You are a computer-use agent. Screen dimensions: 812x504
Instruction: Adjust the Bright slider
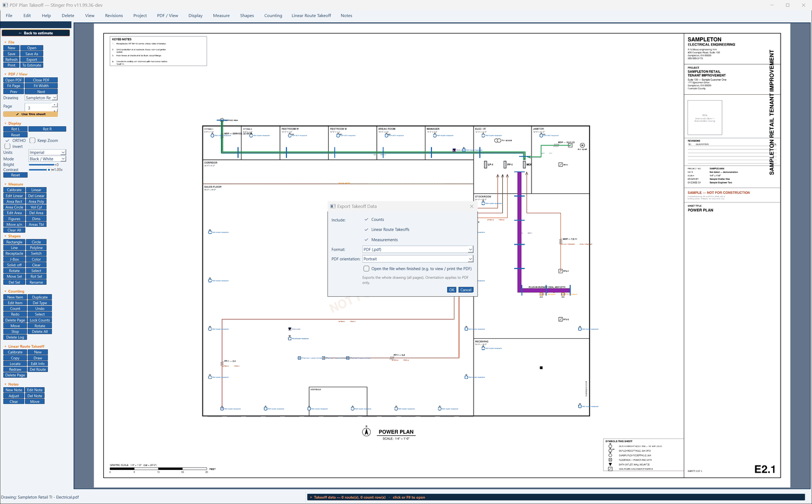(x=41, y=165)
